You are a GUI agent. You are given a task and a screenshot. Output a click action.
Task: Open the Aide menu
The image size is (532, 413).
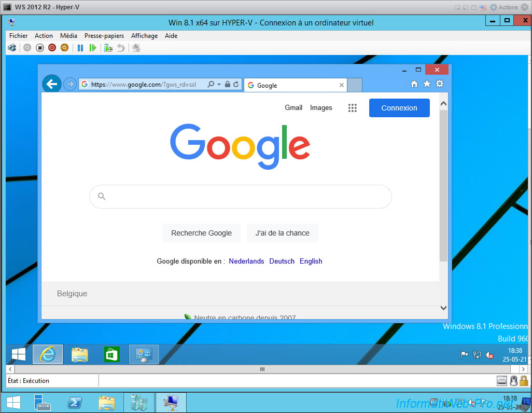pyautogui.click(x=171, y=36)
